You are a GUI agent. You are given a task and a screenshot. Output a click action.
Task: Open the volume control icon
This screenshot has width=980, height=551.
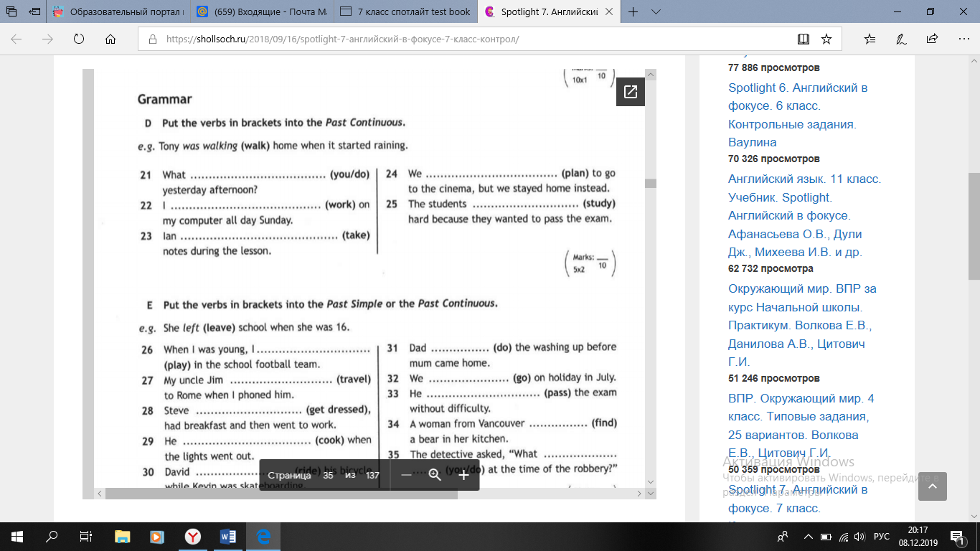point(860,536)
